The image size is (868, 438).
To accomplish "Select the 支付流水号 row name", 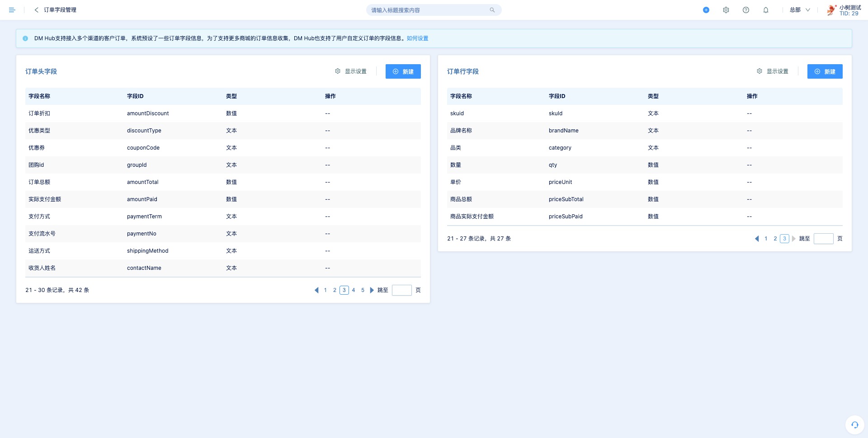I will pos(42,234).
